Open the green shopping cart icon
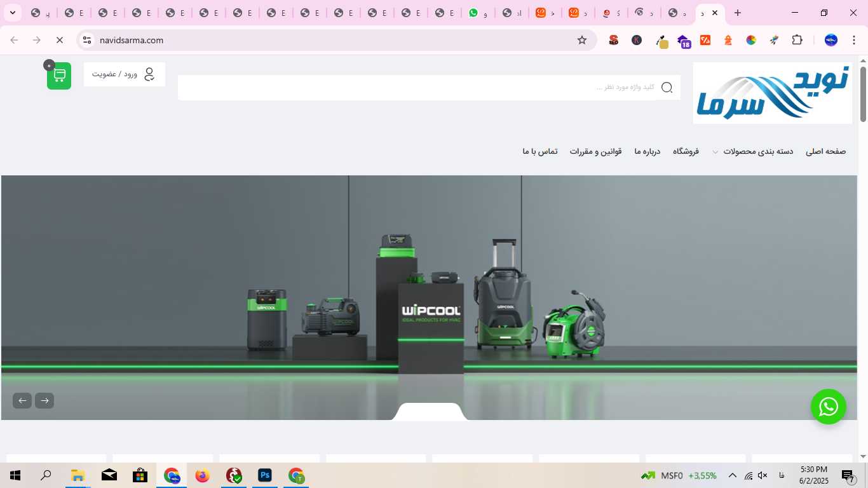 (59, 76)
